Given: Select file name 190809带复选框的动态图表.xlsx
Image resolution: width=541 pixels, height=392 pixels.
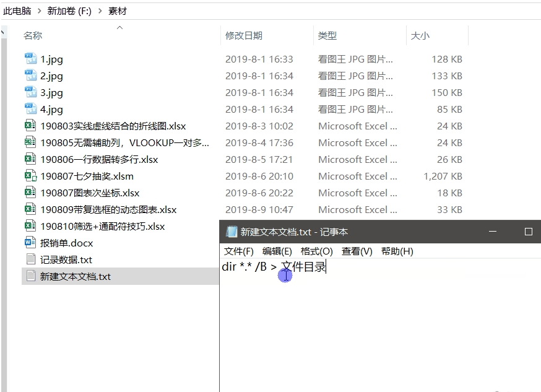Looking at the screenshot, I should tap(108, 210).
